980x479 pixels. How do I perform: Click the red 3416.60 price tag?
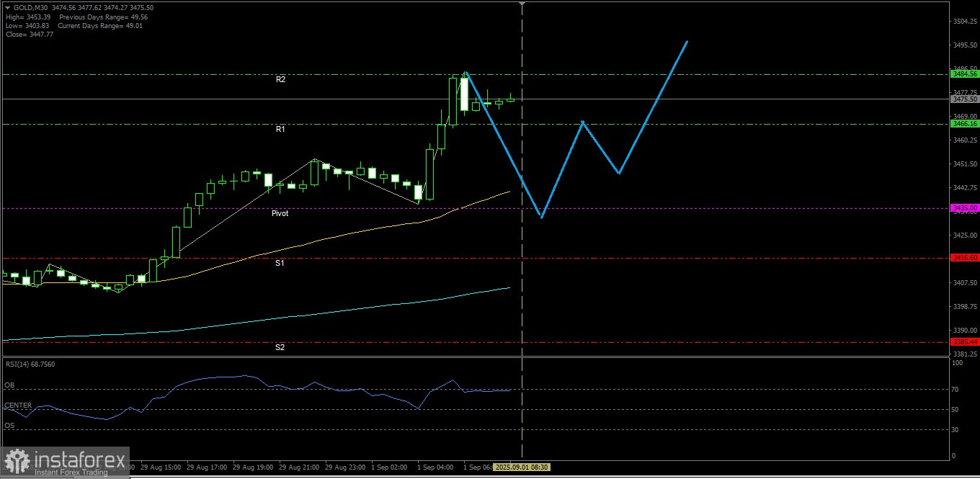tap(965, 257)
